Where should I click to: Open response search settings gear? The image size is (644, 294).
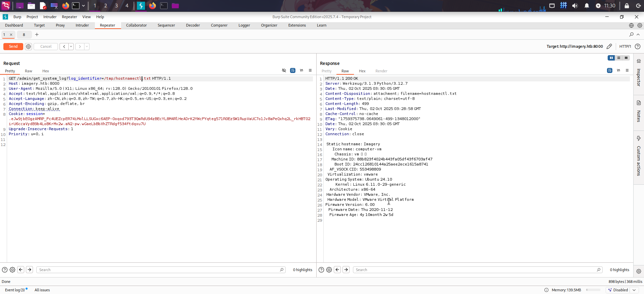329,270
